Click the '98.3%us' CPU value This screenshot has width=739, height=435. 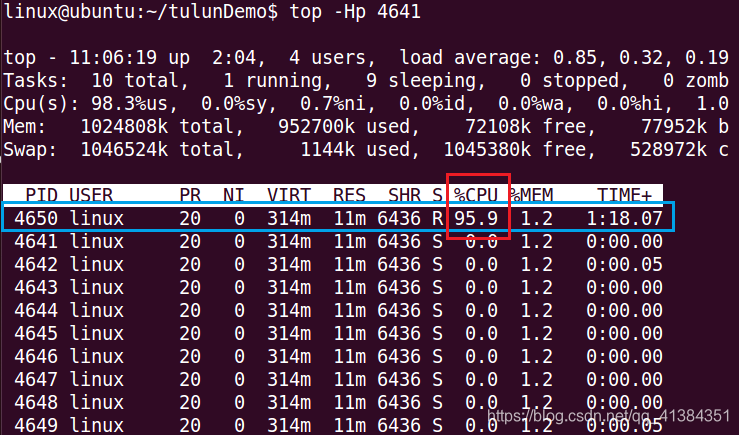pos(131,104)
